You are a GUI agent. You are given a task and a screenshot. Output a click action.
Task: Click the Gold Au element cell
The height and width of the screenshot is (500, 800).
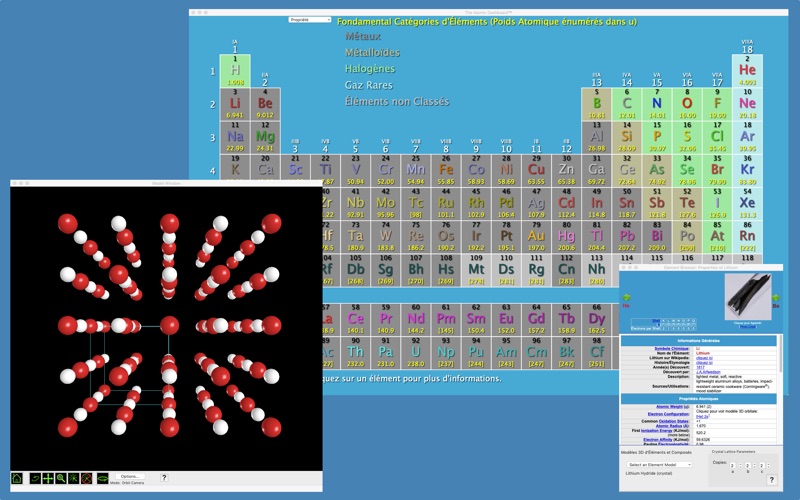[536, 237]
